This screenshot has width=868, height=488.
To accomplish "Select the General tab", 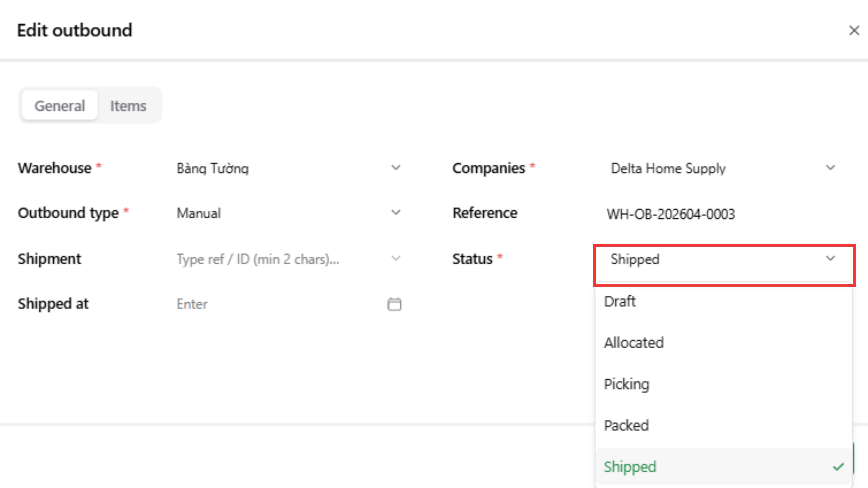I will point(60,106).
